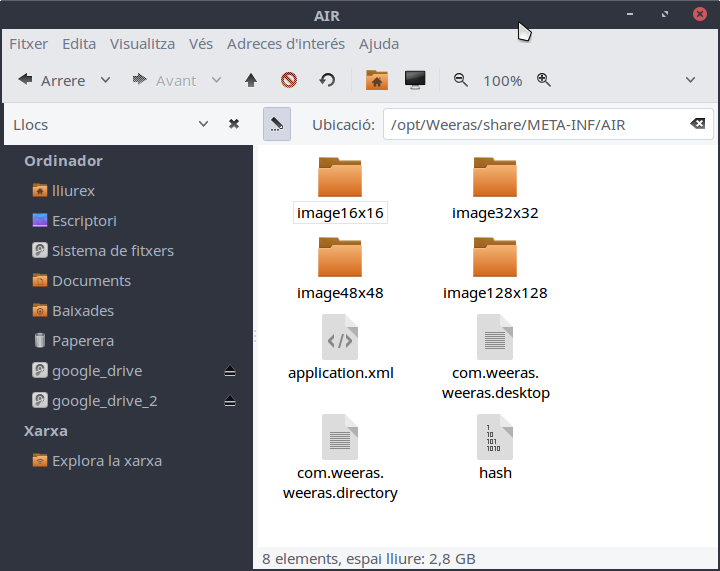
Task: Reload the current folder view
Action: (327, 80)
